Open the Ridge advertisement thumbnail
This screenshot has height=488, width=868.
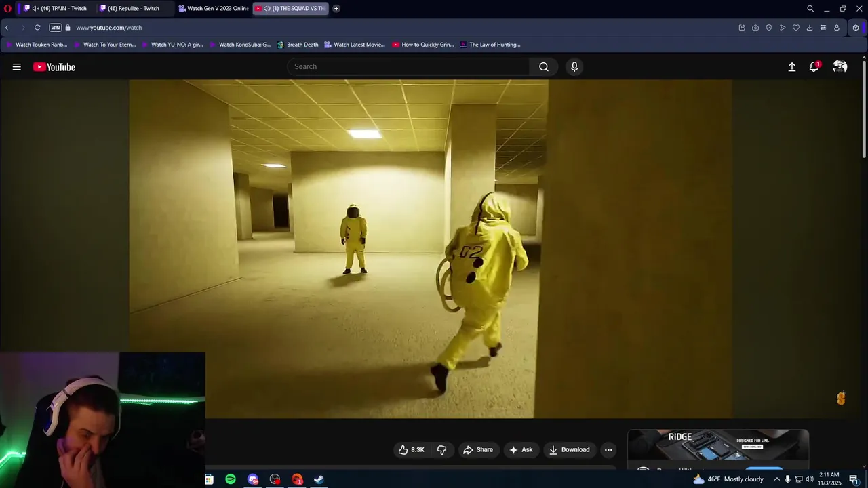(718, 445)
